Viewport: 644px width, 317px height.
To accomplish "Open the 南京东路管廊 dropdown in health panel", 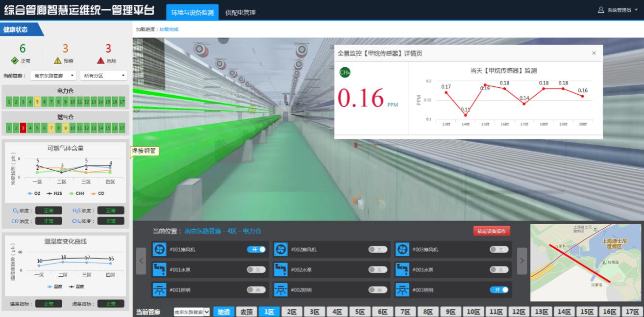I will (53, 76).
